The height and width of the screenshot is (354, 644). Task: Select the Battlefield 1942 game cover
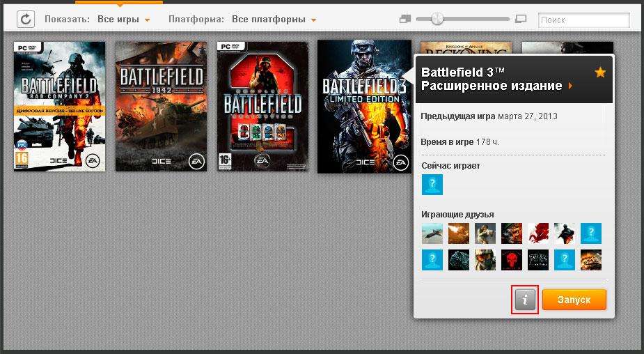[161, 107]
